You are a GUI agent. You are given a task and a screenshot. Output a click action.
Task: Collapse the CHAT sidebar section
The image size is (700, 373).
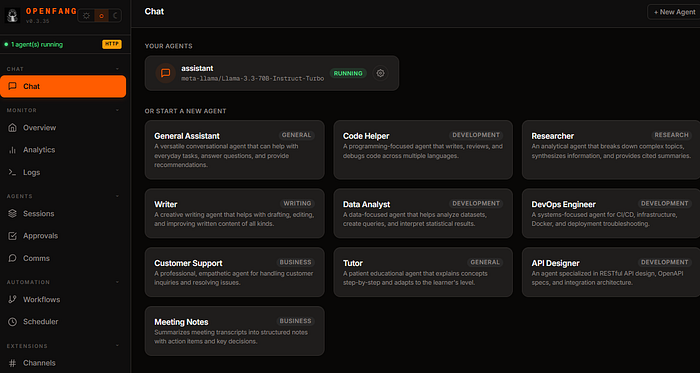tap(117, 69)
